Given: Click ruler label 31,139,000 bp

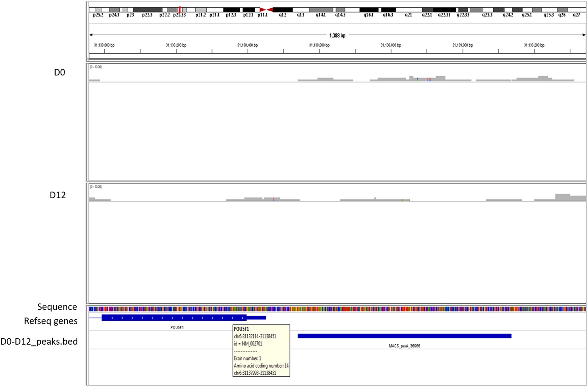Looking at the screenshot, I should [x=463, y=45].
